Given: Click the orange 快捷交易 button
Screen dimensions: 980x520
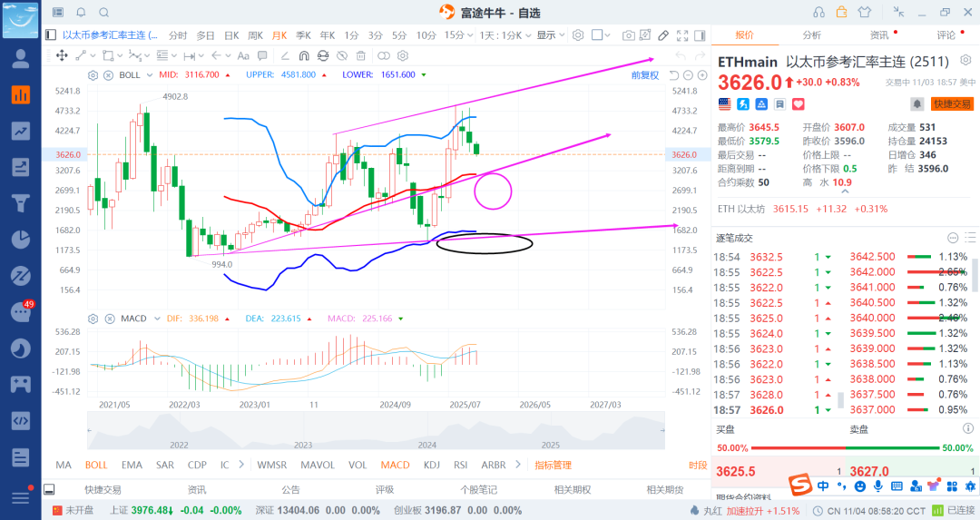Looking at the screenshot, I should [952, 104].
